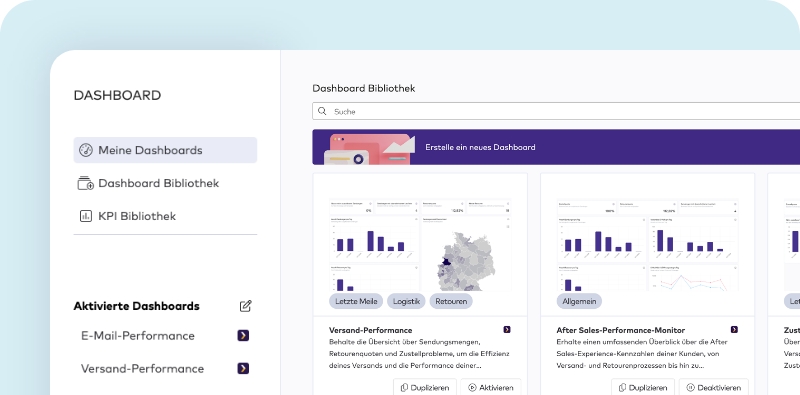
Task: Open E-Mail-Performance arrow icon in sidebar
Action: click(243, 335)
